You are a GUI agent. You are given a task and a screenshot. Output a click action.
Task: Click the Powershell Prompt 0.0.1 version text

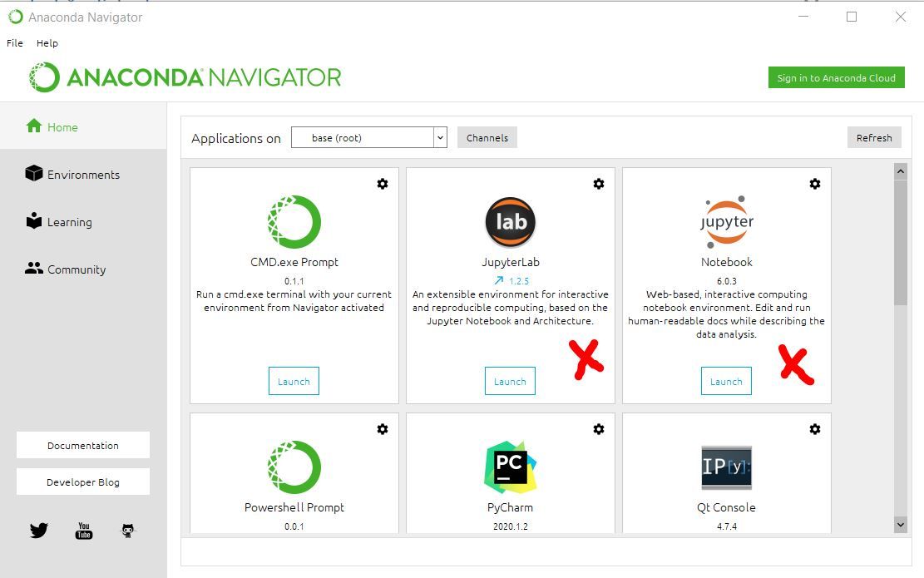pyautogui.click(x=294, y=526)
